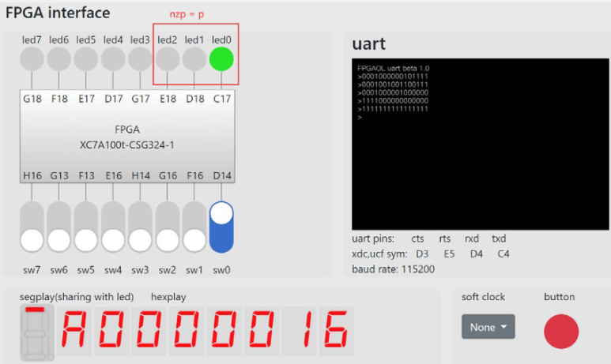The image size is (611, 364).
Task: Enable the sw4 switch
Action: point(113,227)
